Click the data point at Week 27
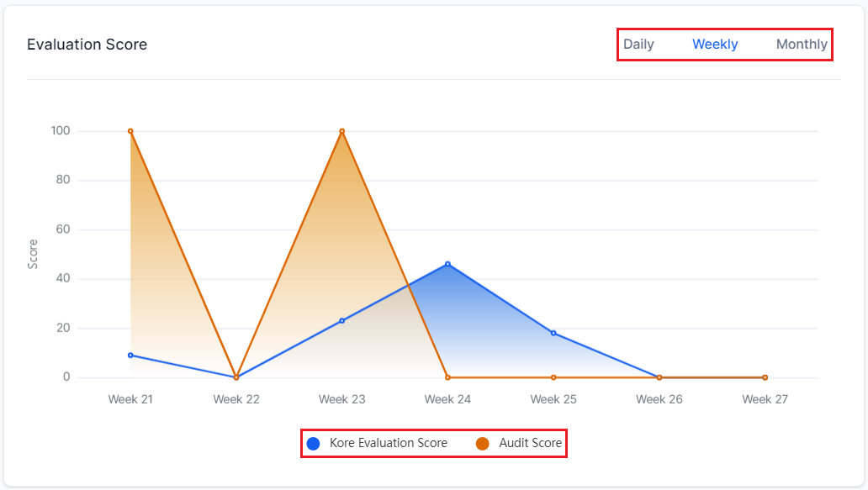The image size is (868, 490). tap(765, 377)
